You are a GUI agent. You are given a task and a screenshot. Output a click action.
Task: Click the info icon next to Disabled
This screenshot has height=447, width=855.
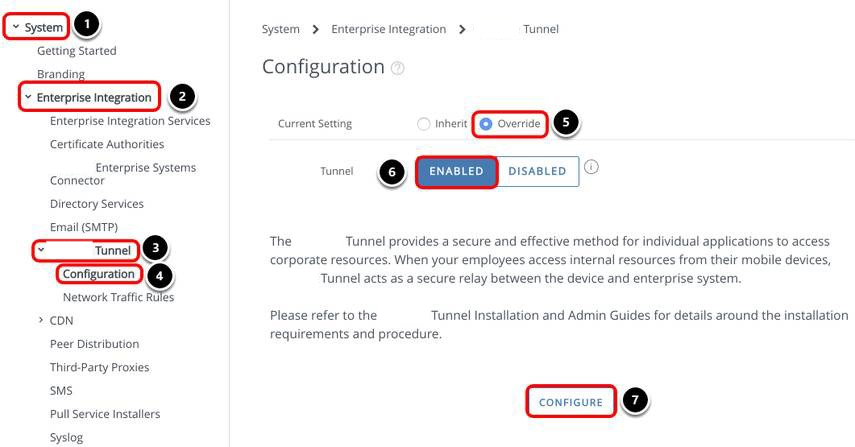point(591,168)
